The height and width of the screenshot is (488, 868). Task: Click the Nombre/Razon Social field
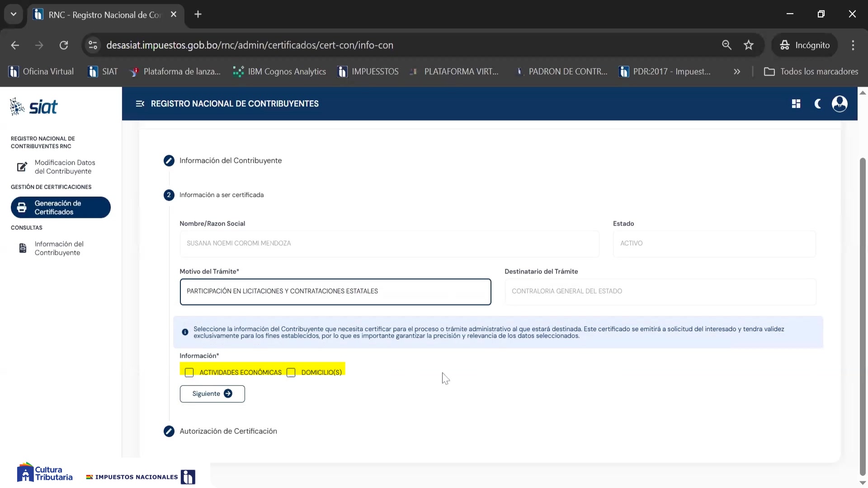[x=389, y=244]
